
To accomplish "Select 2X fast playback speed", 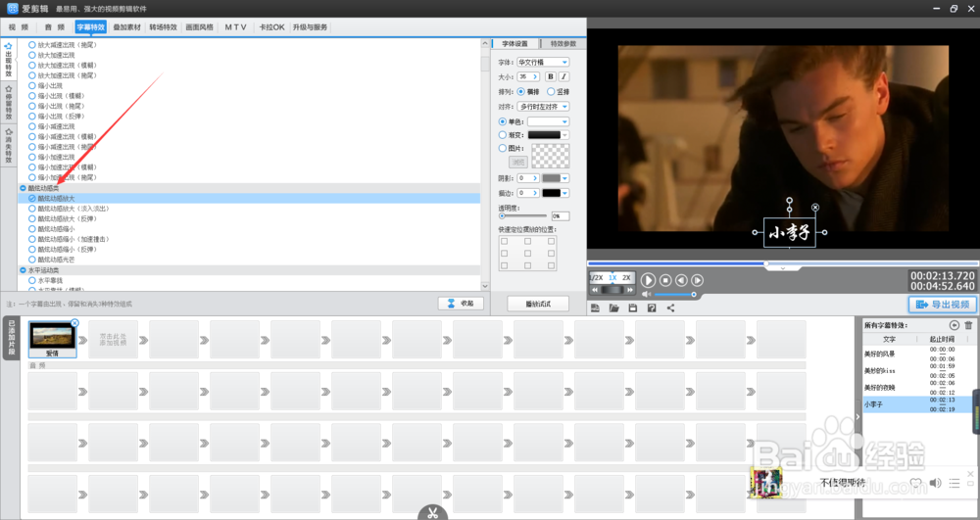I will [626, 278].
